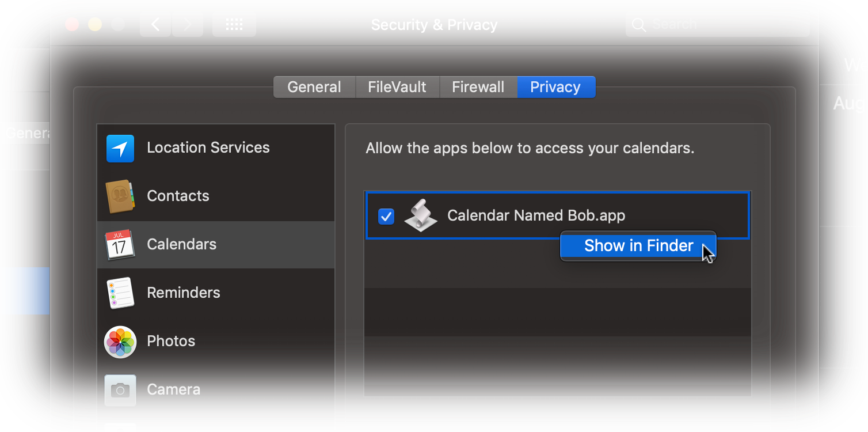Select Calendar Named Bob.app row to expand options
Viewport: 868px width, 432px height.
[536, 215]
